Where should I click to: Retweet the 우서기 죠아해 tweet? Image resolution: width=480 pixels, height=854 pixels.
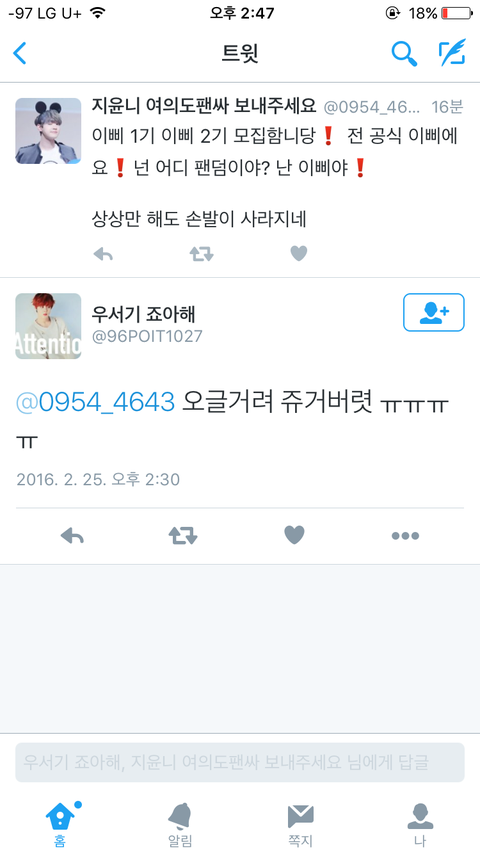tap(183, 536)
